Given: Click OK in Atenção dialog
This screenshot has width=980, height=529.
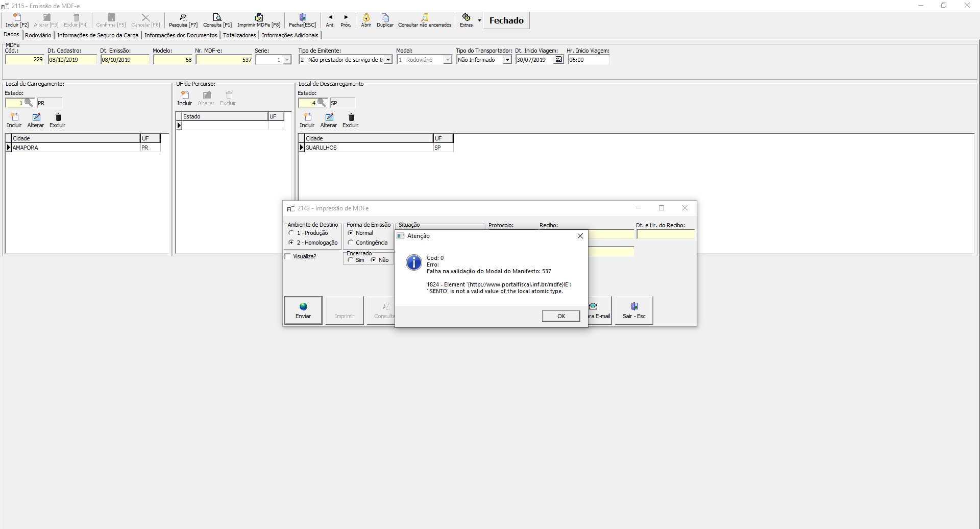Looking at the screenshot, I should coord(561,316).
